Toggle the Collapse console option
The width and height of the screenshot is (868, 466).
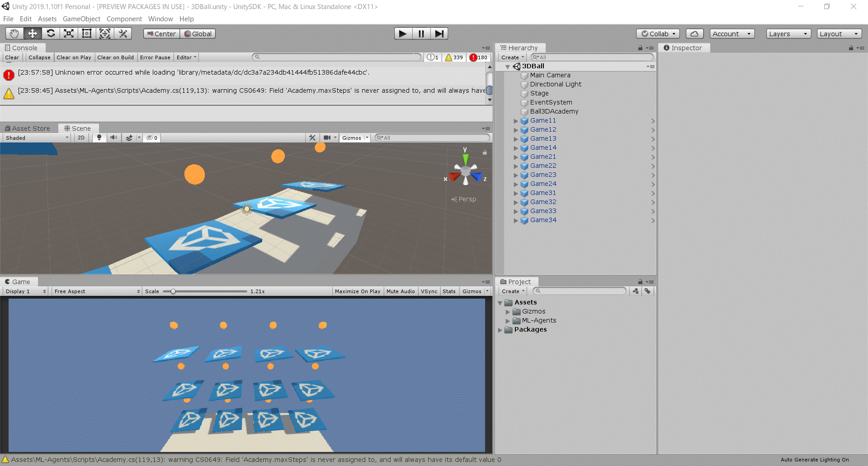39,57
